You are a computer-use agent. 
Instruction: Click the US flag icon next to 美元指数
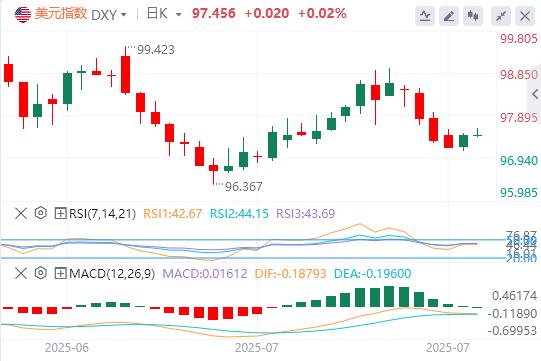click(23, 14)
